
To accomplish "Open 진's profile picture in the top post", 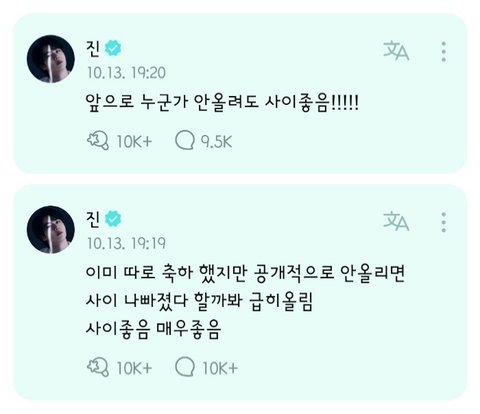I will [x=51, y=59].
